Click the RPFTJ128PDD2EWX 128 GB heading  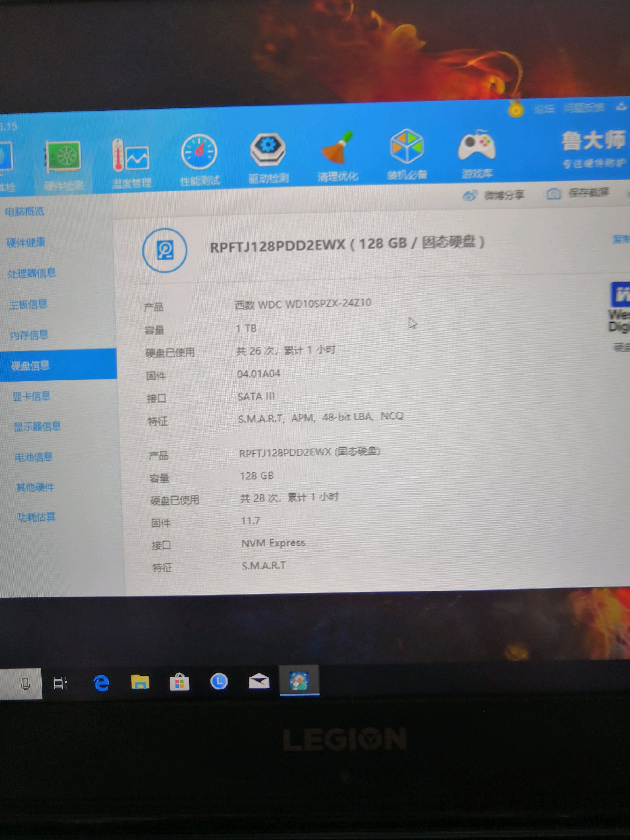click(x=347, y=244)
